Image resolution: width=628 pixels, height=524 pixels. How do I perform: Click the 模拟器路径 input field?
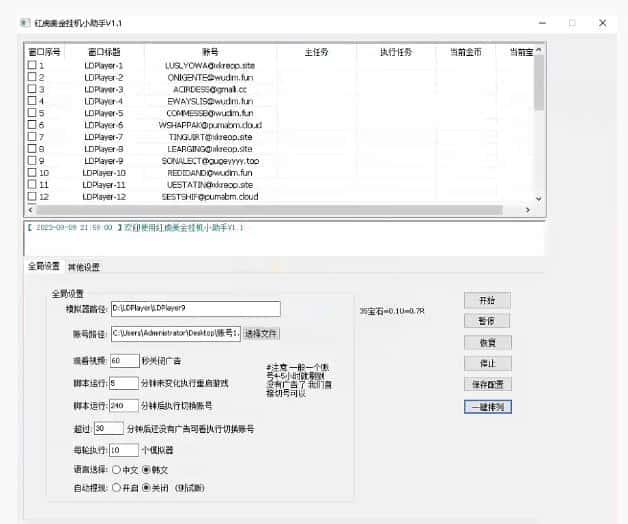(x=194, y=309)
